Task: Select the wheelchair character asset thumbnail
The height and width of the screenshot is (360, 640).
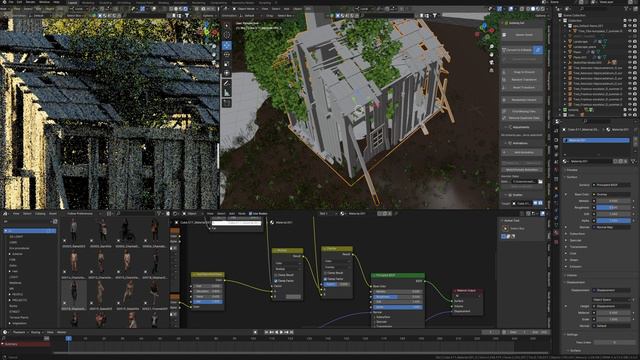Action: tap(128, 231)
